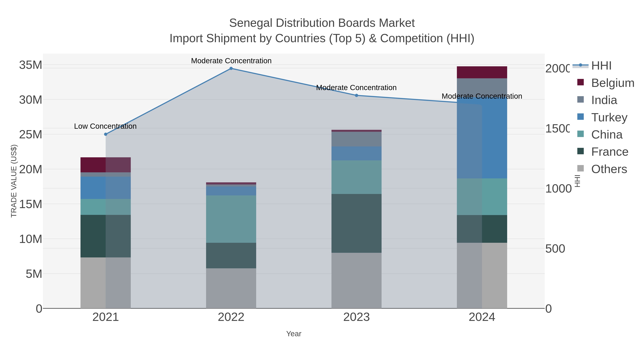
Task: Click 'Moderate Concentration' label above 2023
Action: point(356,88)
